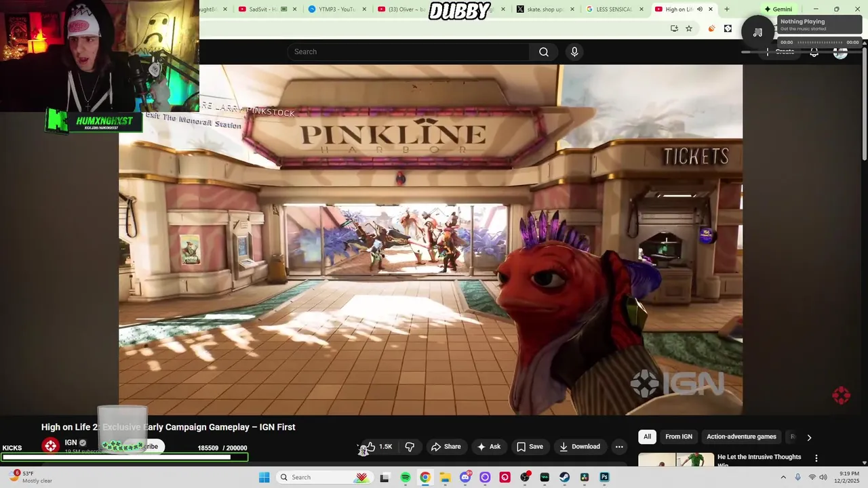Start voice search with microphone icon
The image size is (868, 488).
[x=574, y=52]
